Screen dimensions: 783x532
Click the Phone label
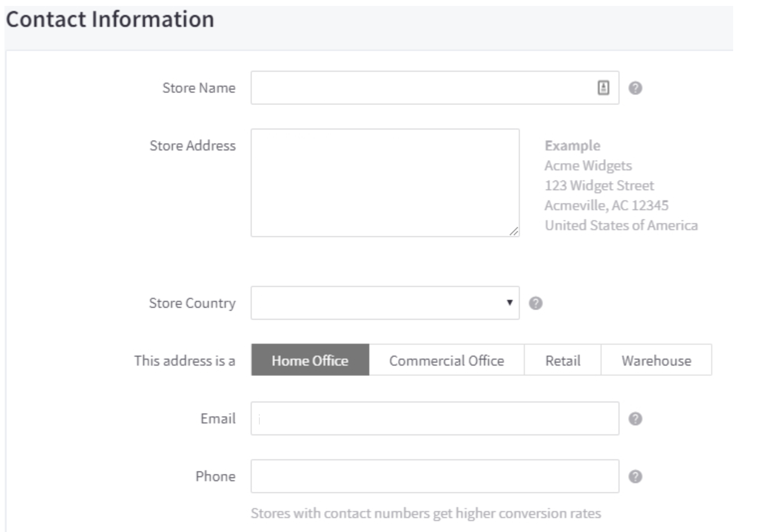click(x=215, y=477)
